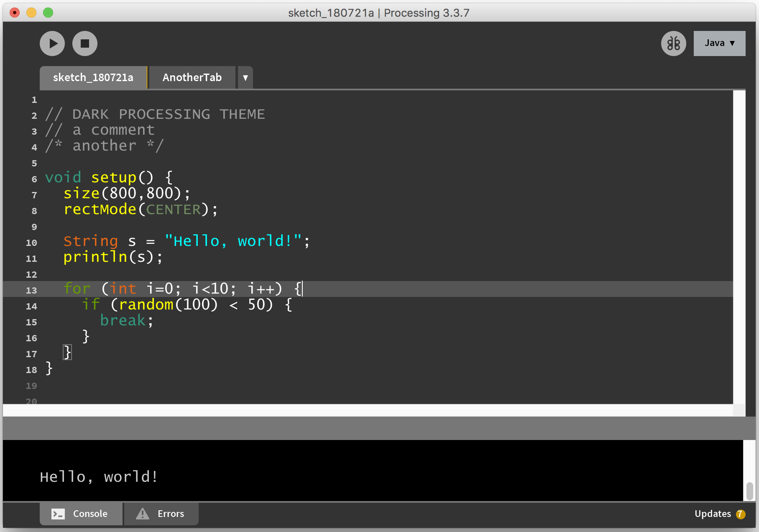Viewport: 759px width, 532px height.
Task: Click the Console terminal icon
Action: coord(58,514)
